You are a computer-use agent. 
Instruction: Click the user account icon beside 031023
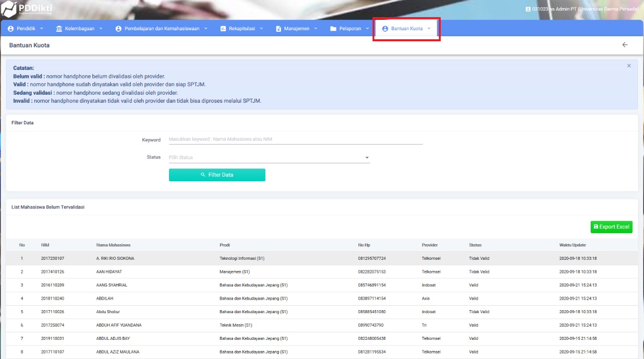click(528, 9)
